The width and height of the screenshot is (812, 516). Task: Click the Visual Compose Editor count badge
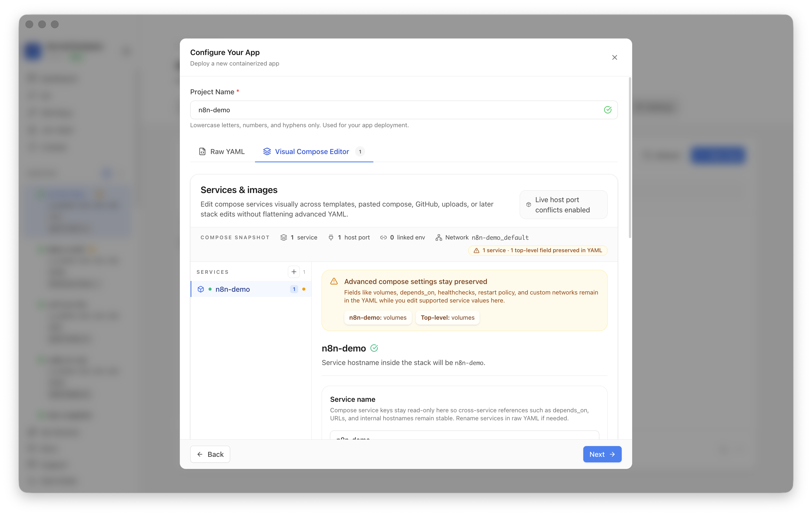[360, 152]
